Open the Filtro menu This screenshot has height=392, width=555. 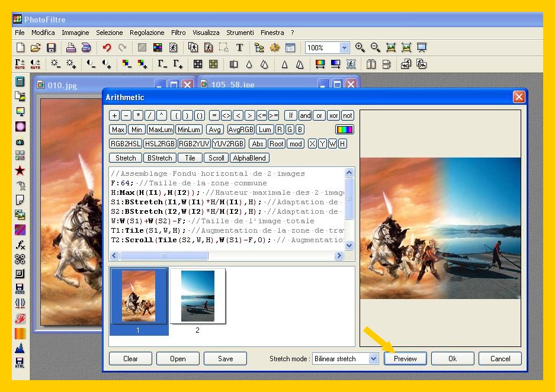tap(178, 33)
